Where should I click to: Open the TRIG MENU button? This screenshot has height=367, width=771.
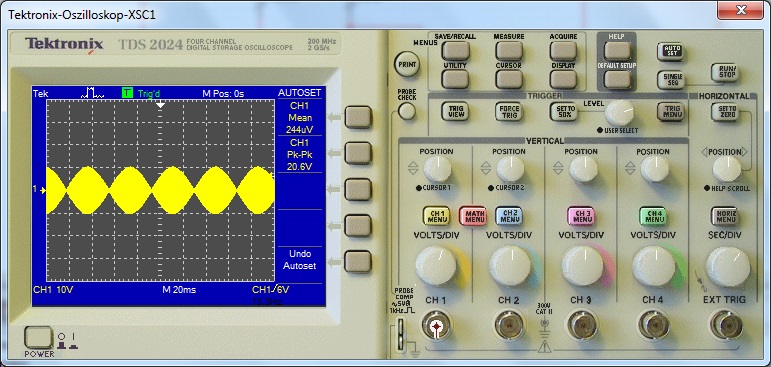click(x=671, y=112)
